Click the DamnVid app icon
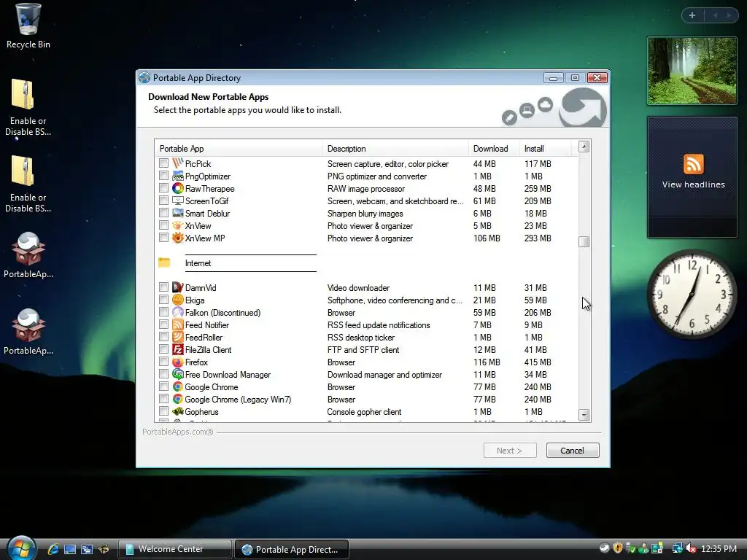The image size is (747, 560). point(178,287)
